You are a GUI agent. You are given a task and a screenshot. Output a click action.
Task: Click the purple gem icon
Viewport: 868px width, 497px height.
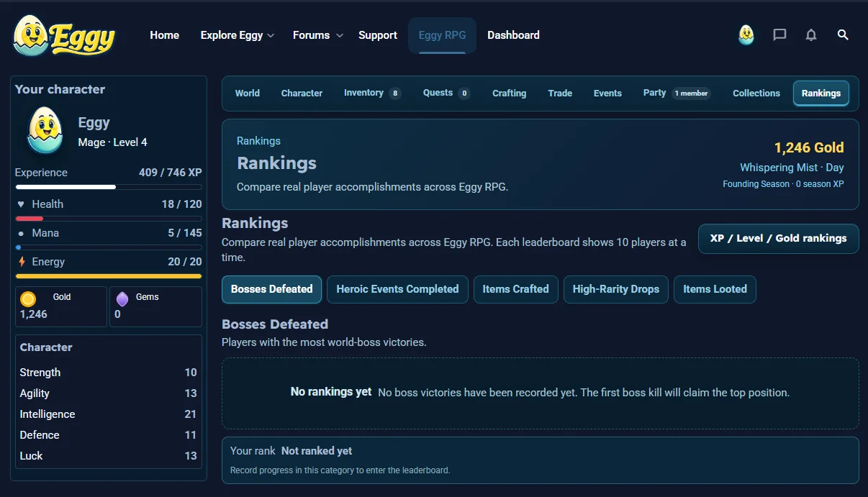click(122, 299)
